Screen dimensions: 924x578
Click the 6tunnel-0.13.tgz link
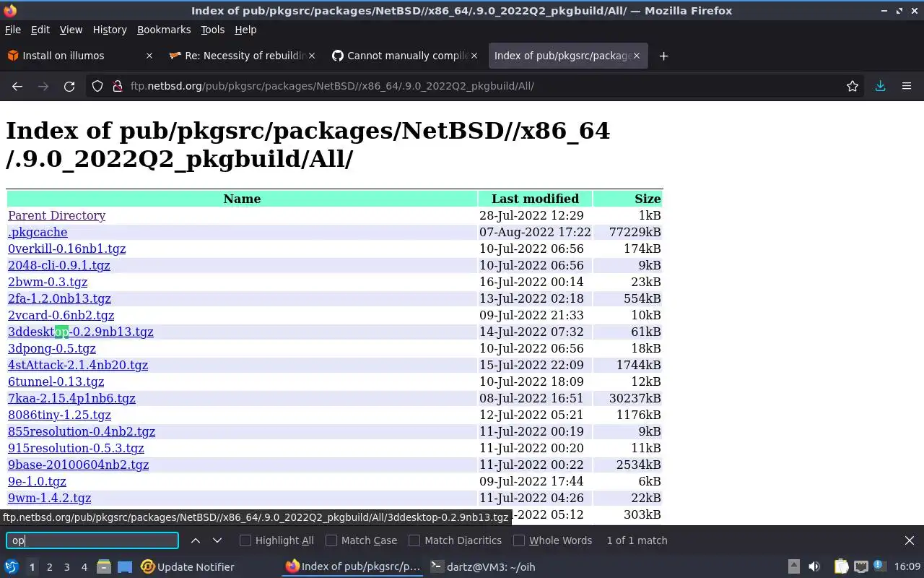56,381
